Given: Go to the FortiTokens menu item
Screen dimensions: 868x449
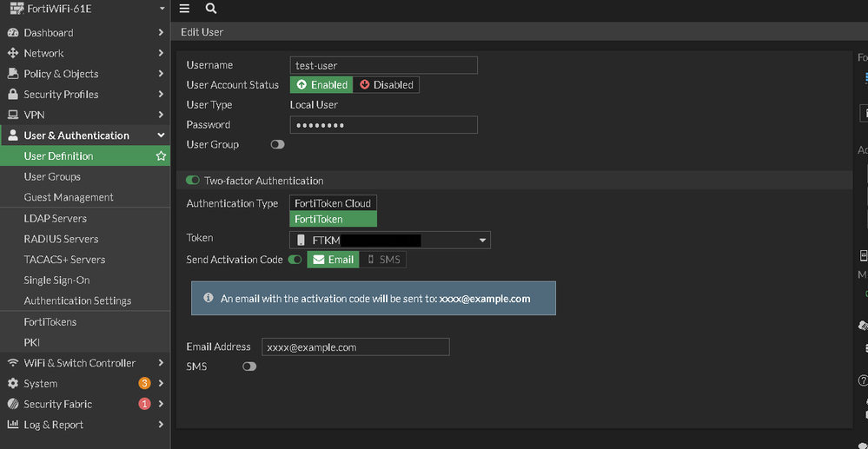Looking at the screenshot, I should click(x=50, y=321).
